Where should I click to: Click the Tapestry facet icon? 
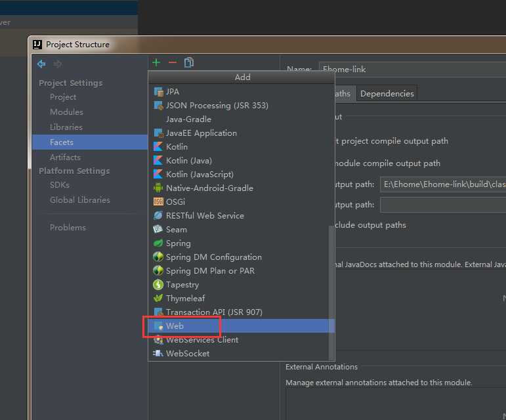[158, 285]
